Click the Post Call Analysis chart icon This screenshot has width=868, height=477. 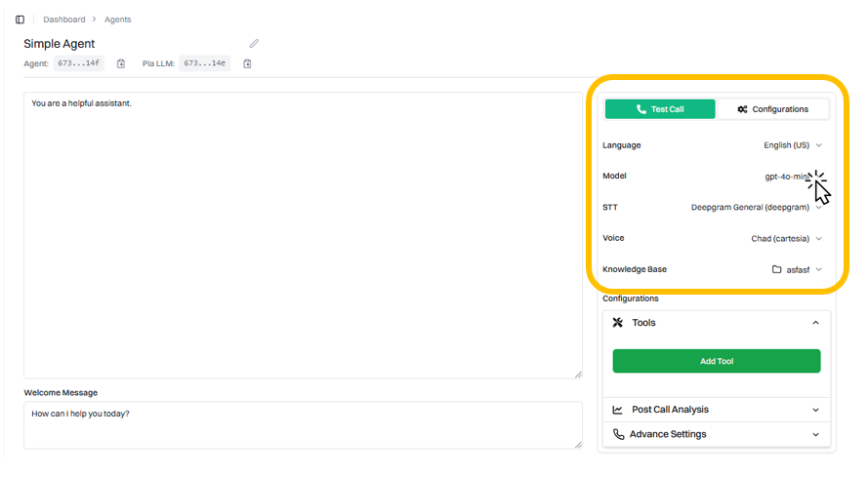tap(617, 410)
